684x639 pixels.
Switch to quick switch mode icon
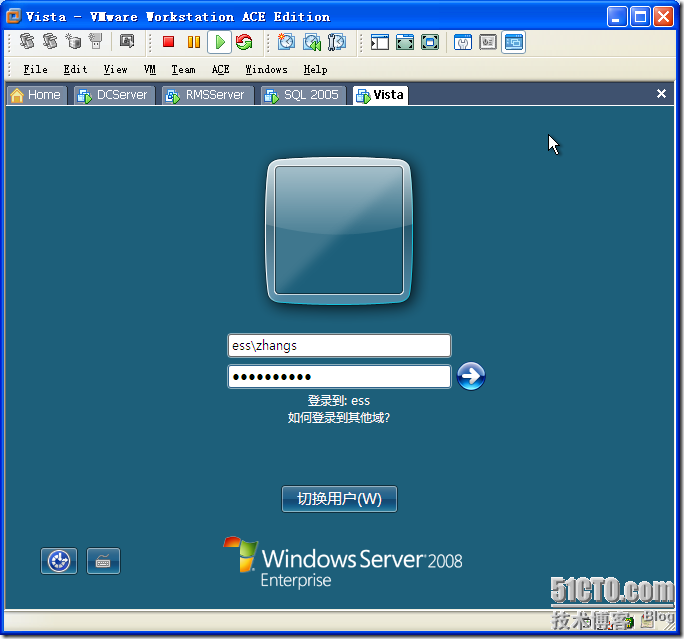(x=405, y=42)
